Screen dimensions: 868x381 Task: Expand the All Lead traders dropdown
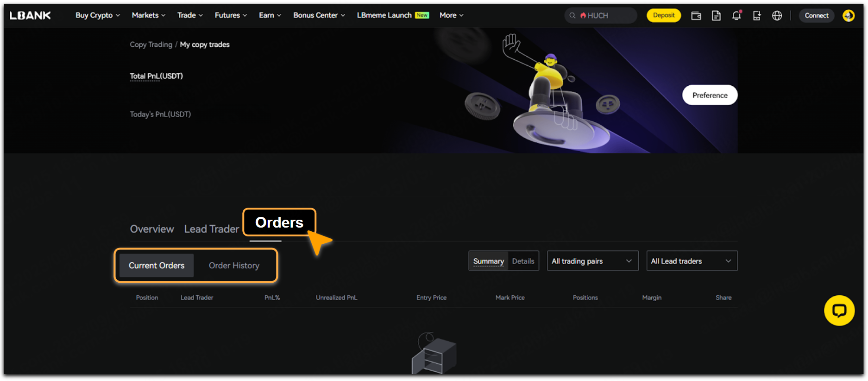[691, 261]
